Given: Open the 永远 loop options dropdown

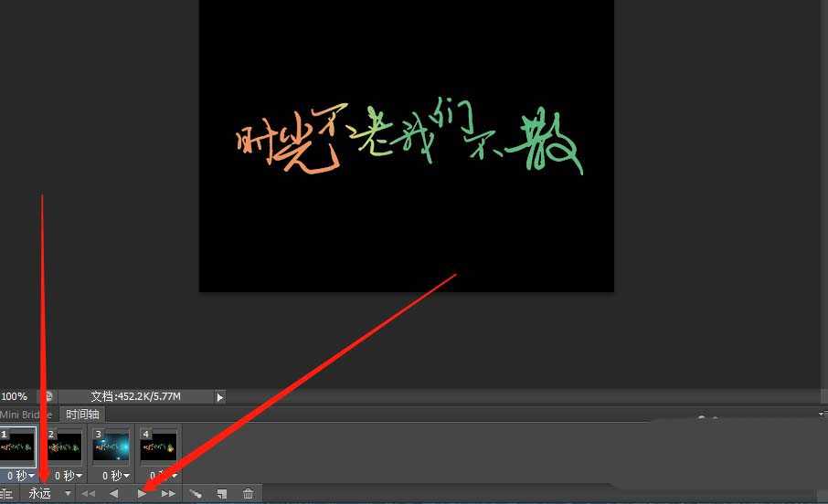Looking at the screenshot, I should click(x=68, y=493).
